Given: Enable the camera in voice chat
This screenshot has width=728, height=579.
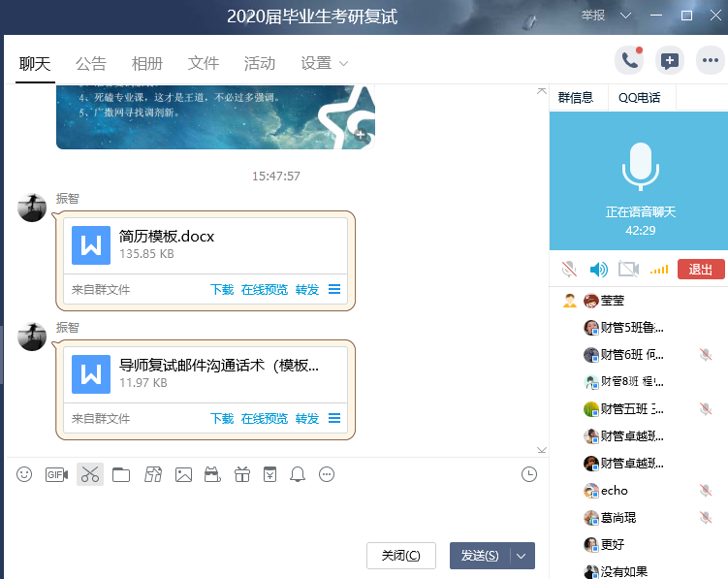Looking at the screenshot, I should pos(628,269).
